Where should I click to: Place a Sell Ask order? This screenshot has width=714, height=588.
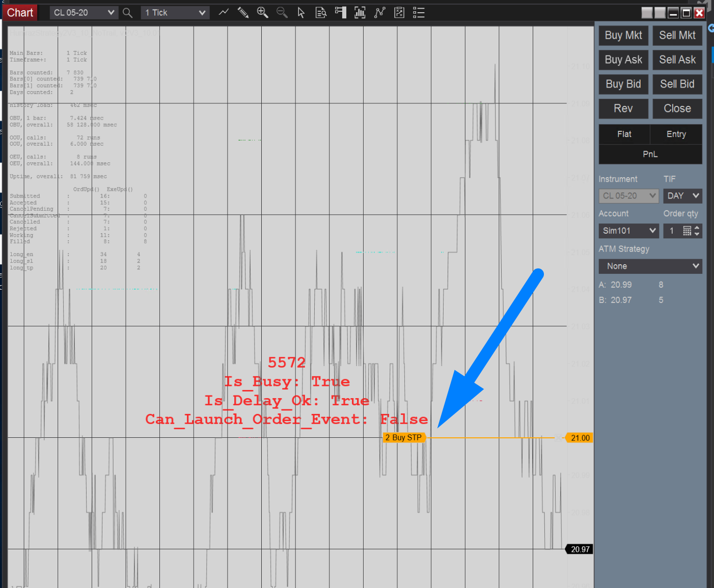677,60
